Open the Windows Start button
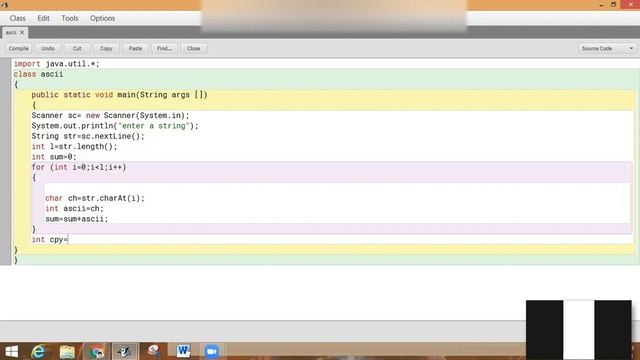The height and width of the screenshot is (360, 640). point(11,351)
